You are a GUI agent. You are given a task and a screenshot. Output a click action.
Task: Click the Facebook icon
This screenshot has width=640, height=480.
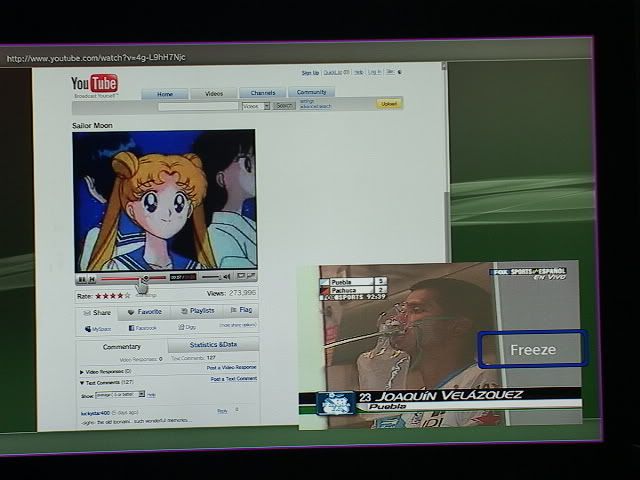131,328
